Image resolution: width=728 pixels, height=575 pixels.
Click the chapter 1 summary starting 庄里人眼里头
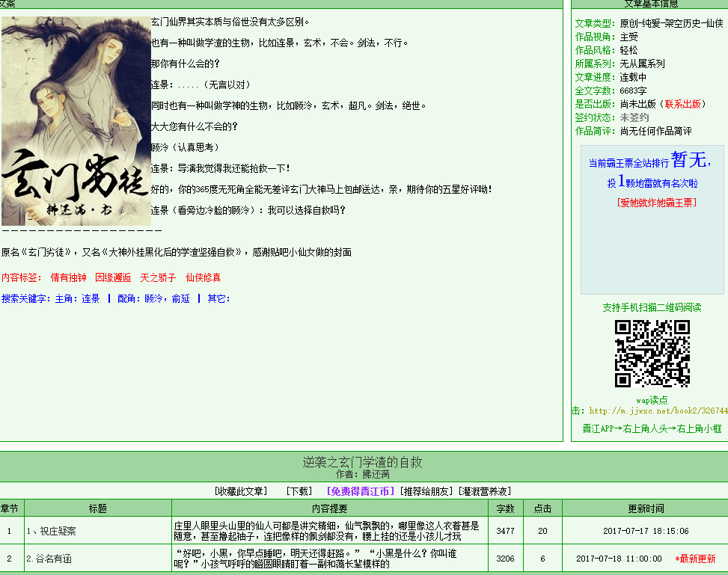[326, 531]
